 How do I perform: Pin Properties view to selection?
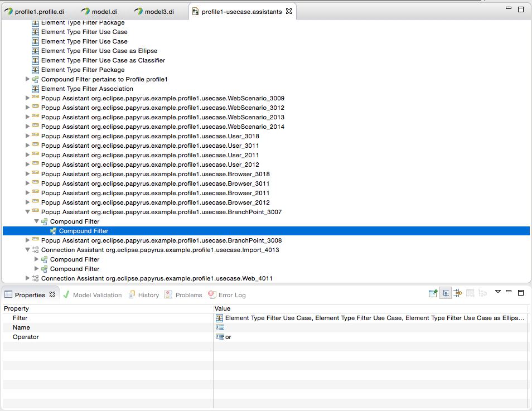click(433, 293)
